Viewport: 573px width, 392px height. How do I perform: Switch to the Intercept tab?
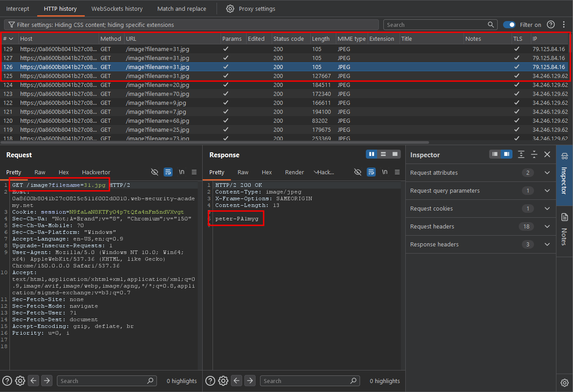click(18, 9)
